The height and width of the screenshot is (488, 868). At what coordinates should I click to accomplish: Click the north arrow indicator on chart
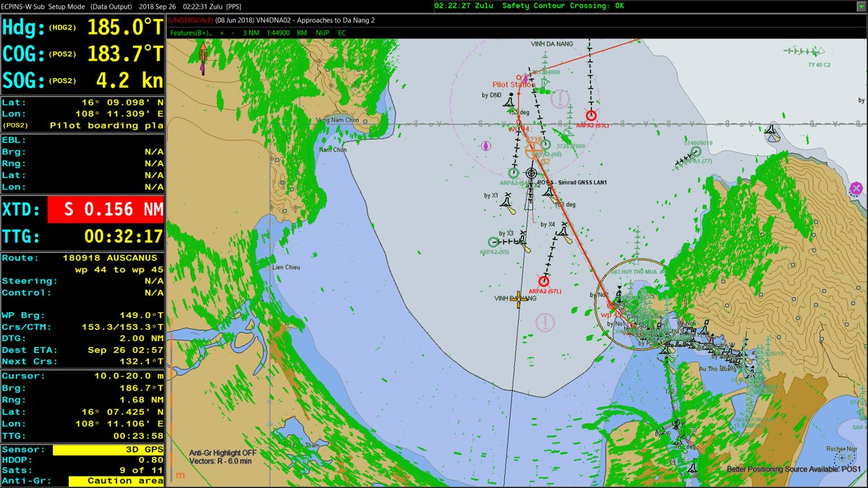pyautogui.click(x=203, y=58)
